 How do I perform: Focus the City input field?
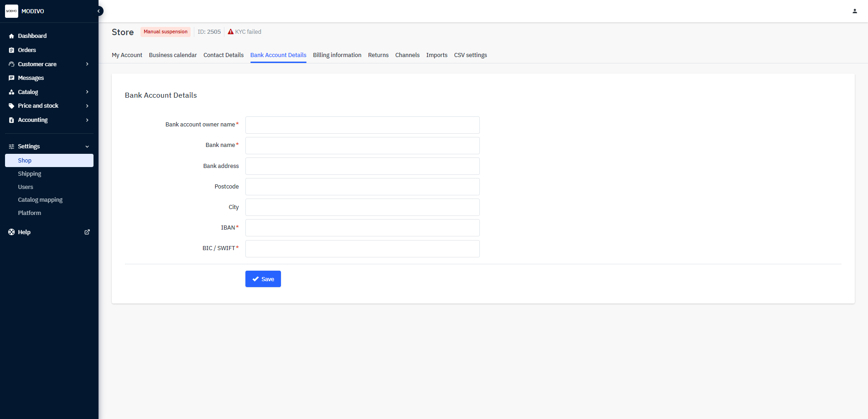(x=363, y=207)
